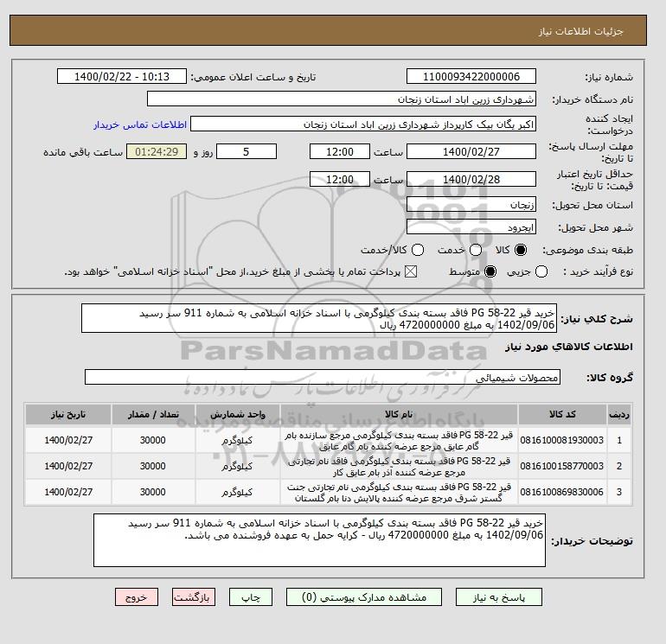The image size is (666, 644).
Task: Click the خروج exit button
Action: pyautogui.click(x=137, y=596)
